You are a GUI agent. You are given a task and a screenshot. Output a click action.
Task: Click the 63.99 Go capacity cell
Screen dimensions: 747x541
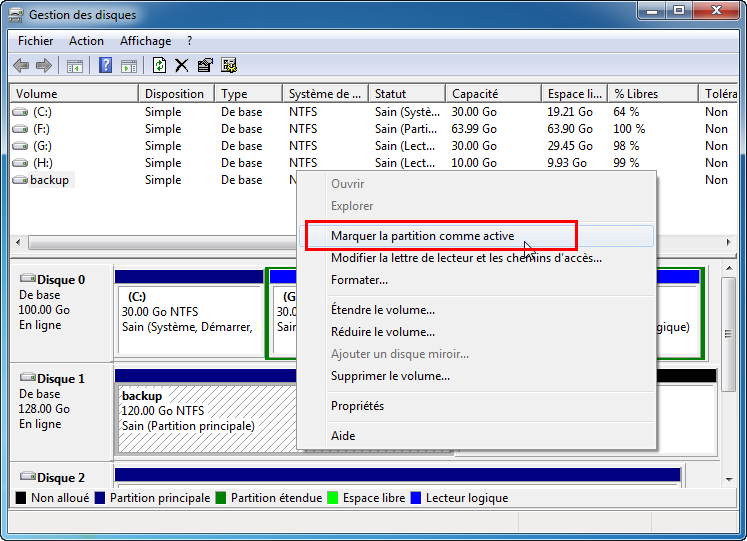pos(474,129)
